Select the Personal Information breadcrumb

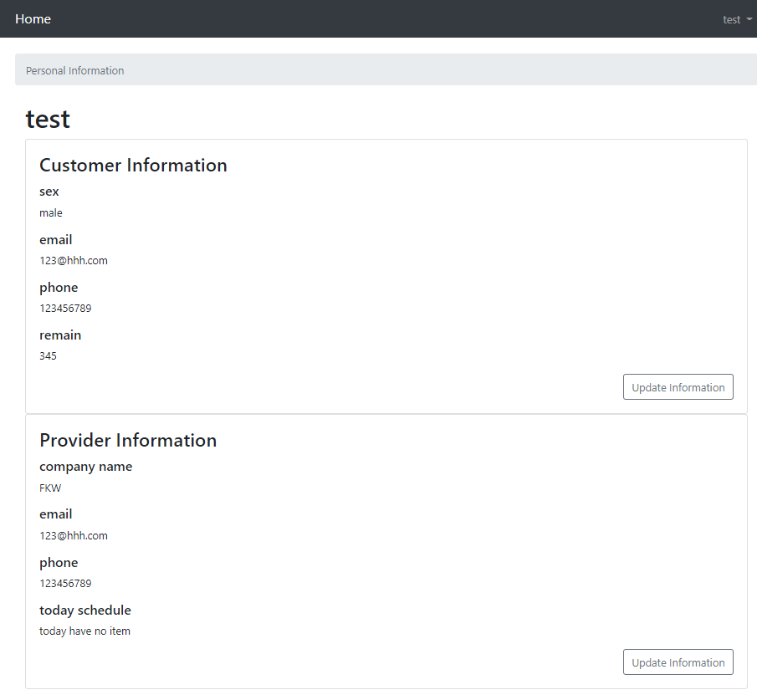[75, 71]
